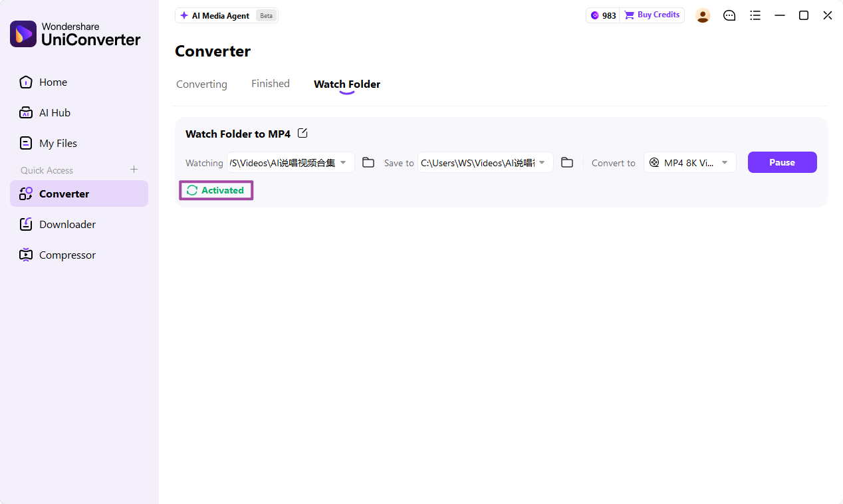Select Converter in the sidebar

[x=79, y=194]
